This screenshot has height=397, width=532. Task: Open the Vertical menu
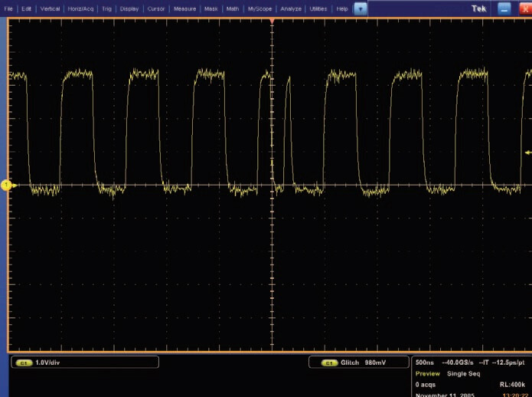[x=50, y=8]
